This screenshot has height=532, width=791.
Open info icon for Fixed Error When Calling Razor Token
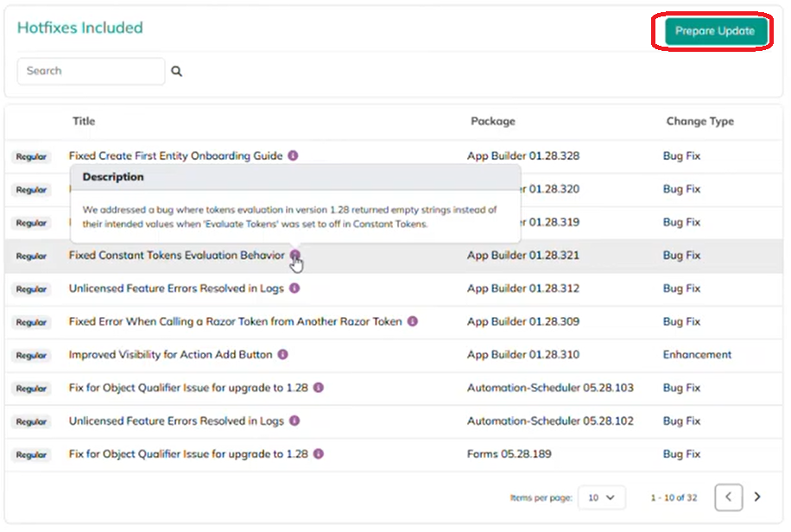(412, 321)
